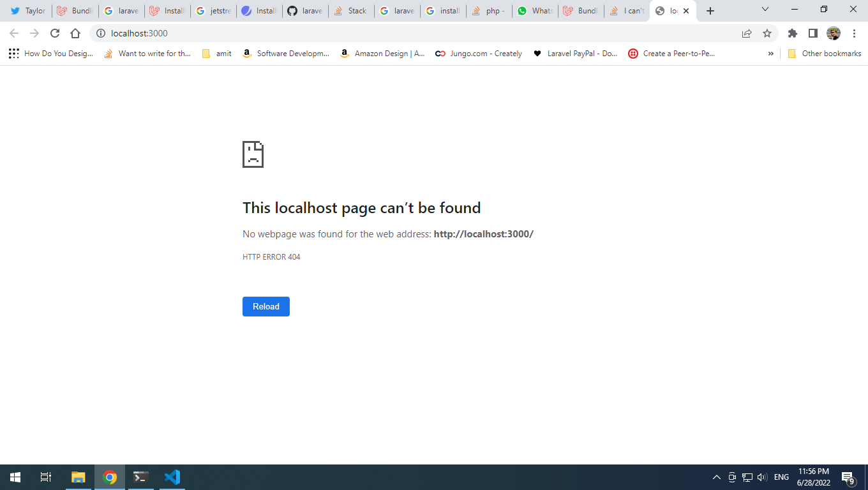Switch to the 'Stack' tab

(351, 11)
